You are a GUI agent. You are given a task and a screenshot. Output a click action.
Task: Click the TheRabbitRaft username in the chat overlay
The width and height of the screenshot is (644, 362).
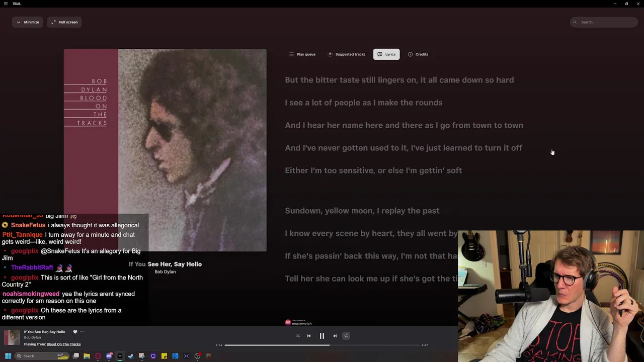click(x=32, y=267)
